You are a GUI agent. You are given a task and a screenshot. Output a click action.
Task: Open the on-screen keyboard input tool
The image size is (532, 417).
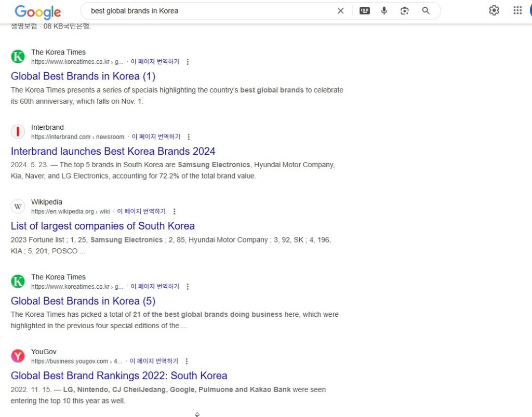pyautogui.click(x=365, y=11)
